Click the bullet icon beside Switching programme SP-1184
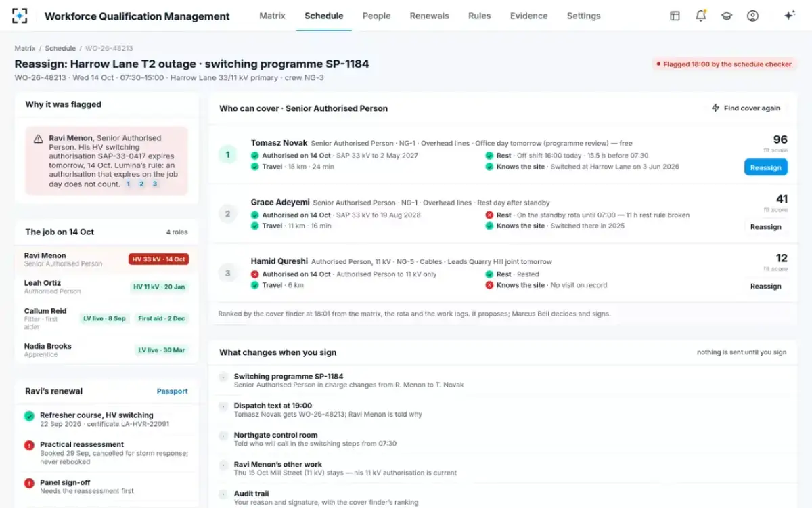The image size is (812, 508). [x=223, y=377]
